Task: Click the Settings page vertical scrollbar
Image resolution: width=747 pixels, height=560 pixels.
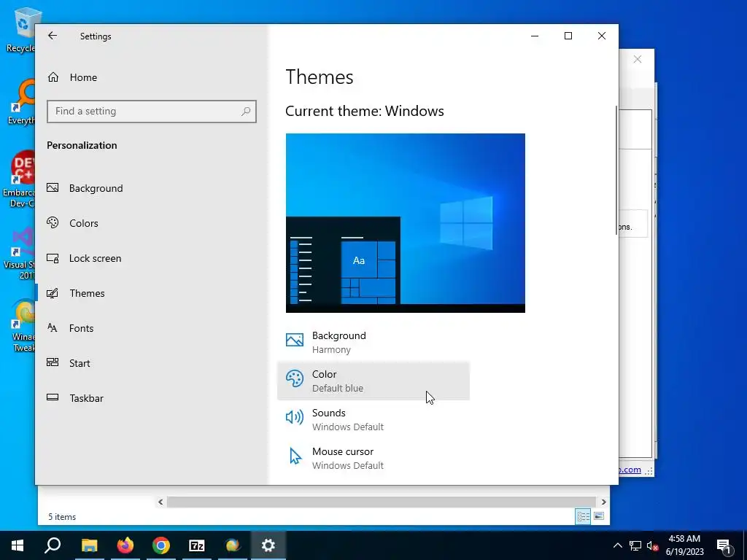Action: 616,170
